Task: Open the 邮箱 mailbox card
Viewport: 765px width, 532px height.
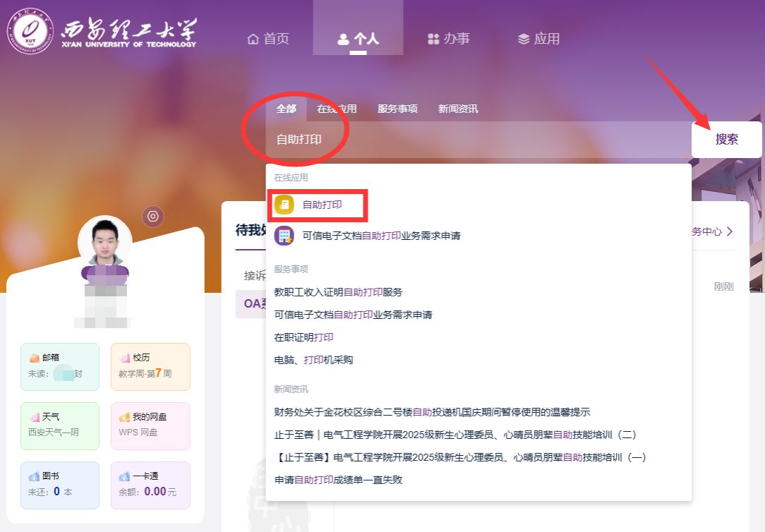Action: [x=60, y=366]
